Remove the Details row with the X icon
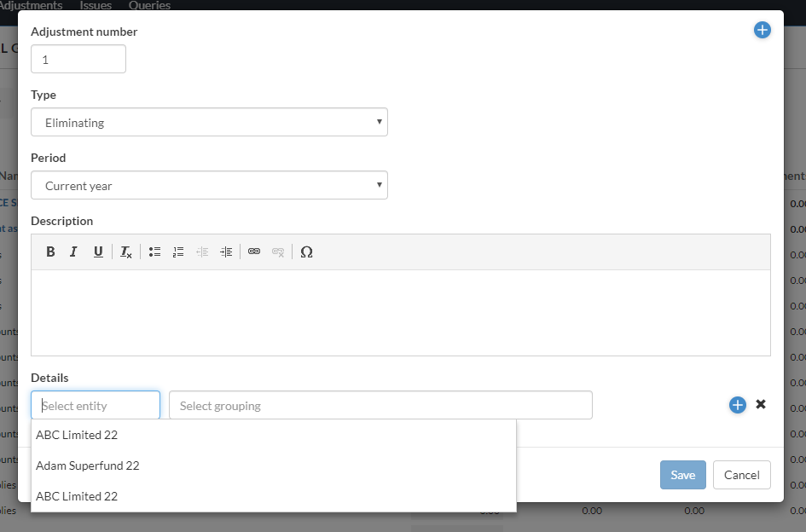Screen dimensions: 806x532 coord(761,404)
